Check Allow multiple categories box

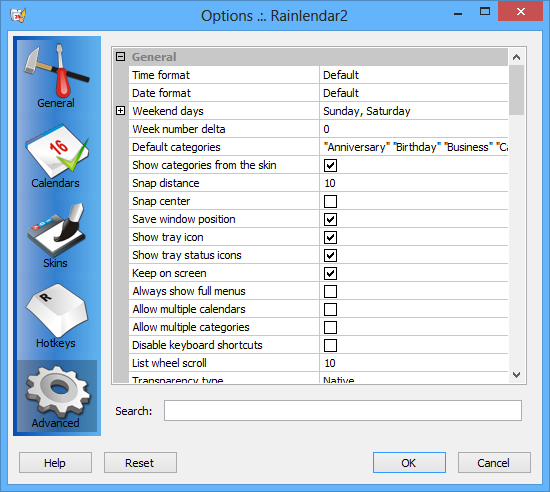[330, 328]
